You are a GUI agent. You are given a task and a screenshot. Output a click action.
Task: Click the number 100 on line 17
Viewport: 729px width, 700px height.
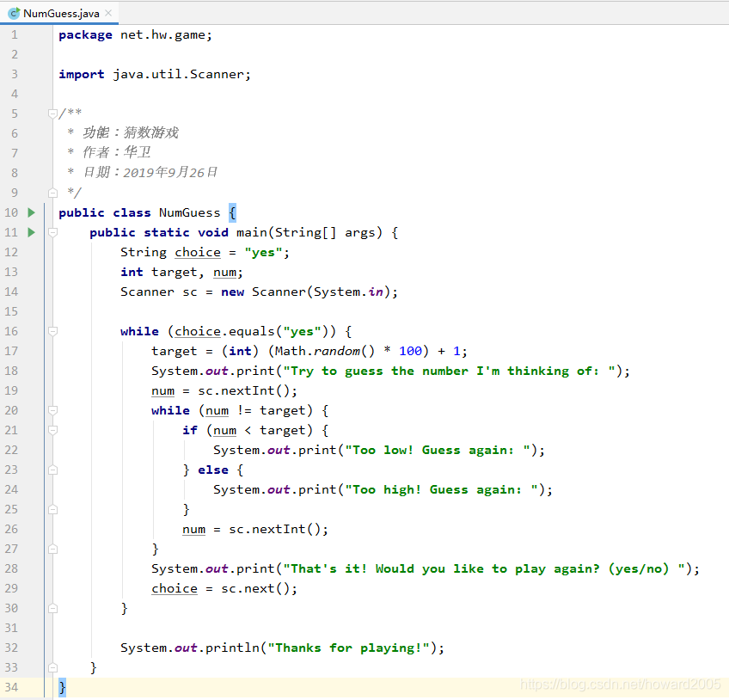point(410,351)
